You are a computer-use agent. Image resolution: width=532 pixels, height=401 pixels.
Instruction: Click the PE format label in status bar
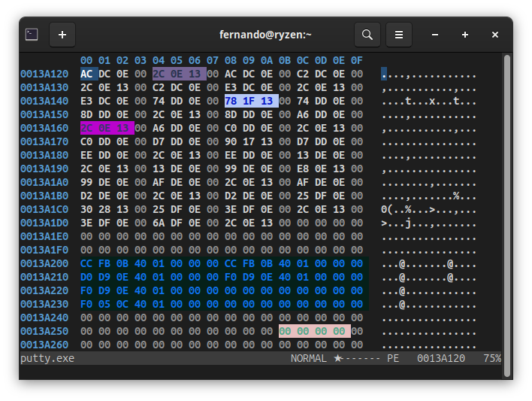pyautogui.click(x=393, y=359)
